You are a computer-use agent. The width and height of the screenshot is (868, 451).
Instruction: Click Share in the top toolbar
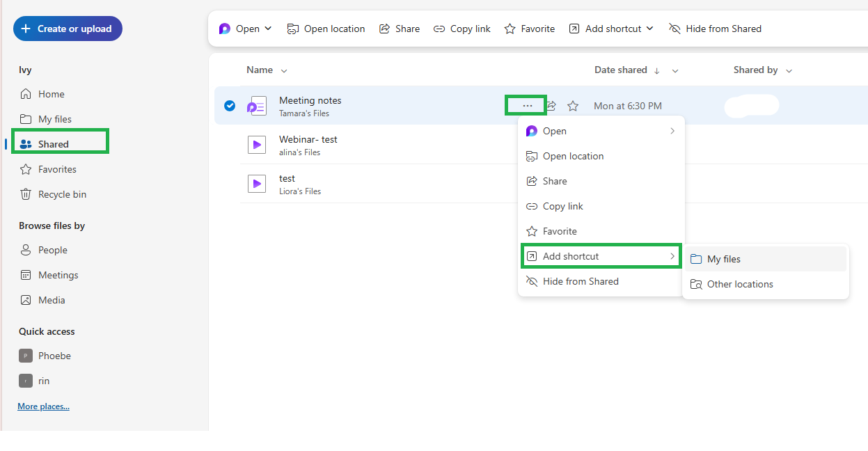[400, 29]
